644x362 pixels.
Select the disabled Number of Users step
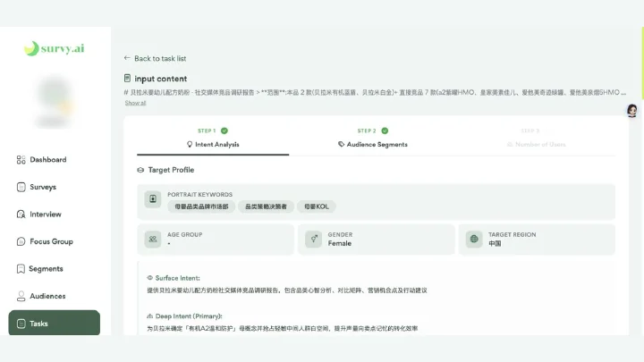[x=536, y=139]
